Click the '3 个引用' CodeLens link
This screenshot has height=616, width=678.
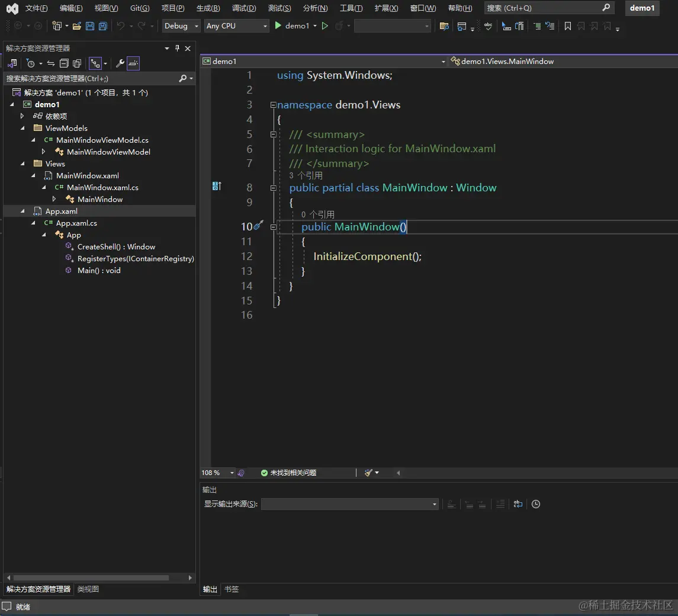click(x=306, y=176)
